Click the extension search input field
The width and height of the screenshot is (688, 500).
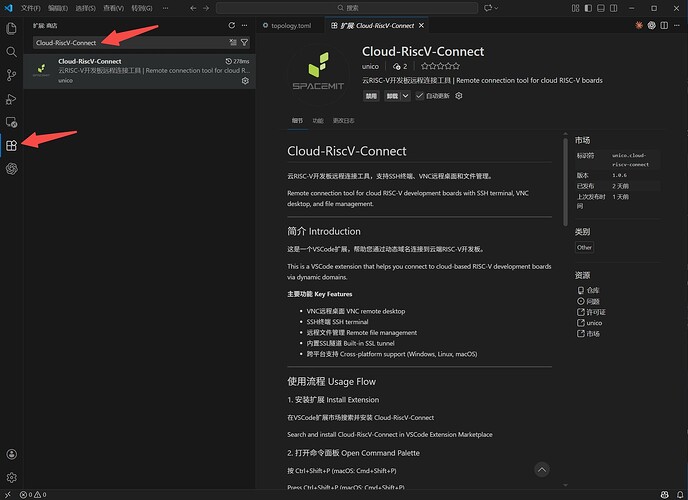[x=128, y=43]
